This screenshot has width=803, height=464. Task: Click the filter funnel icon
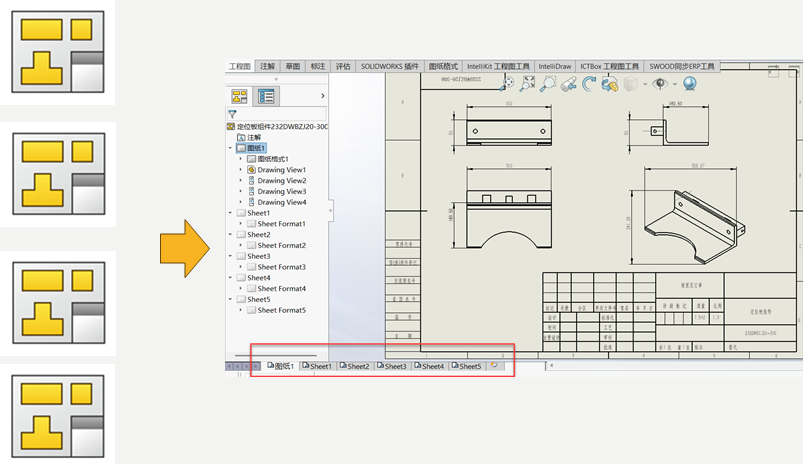coord(232,115)
